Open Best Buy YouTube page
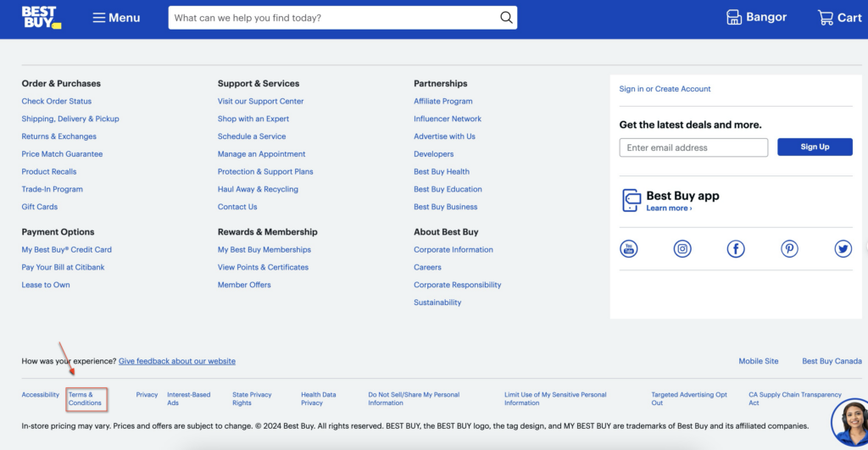The height and width of the screenshot is (450, 868). (629, 248)
